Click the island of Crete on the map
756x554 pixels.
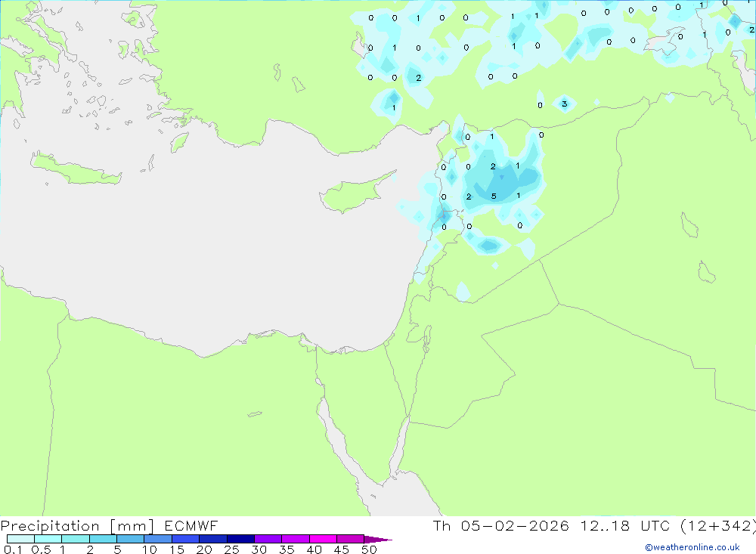[75, 169]
